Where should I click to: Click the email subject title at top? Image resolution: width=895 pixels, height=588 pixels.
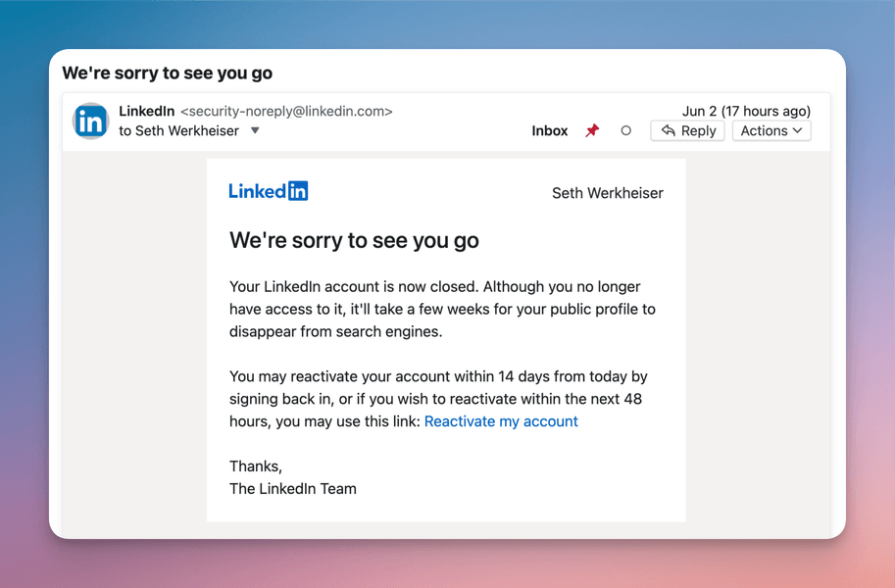click(168, 73)
